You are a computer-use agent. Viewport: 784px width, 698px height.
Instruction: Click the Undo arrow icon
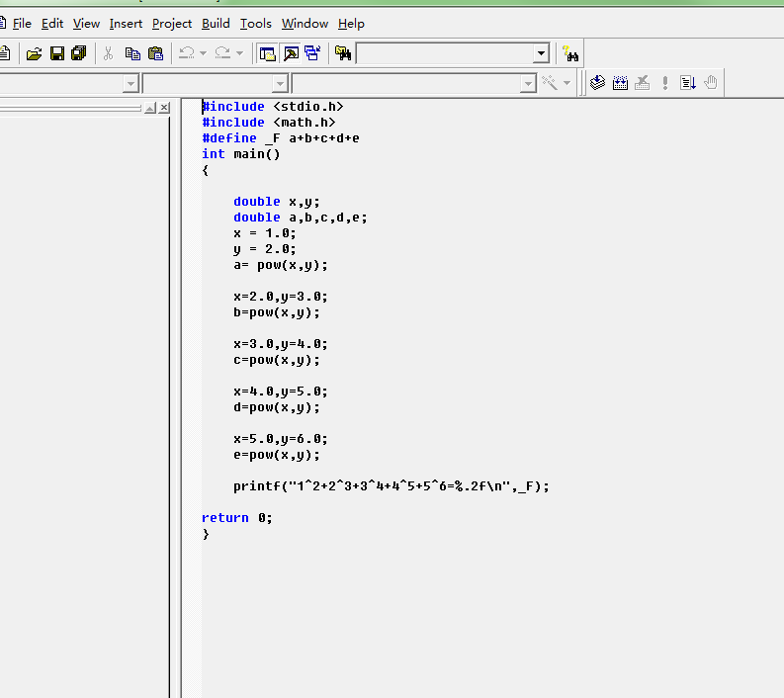(187, 53)
